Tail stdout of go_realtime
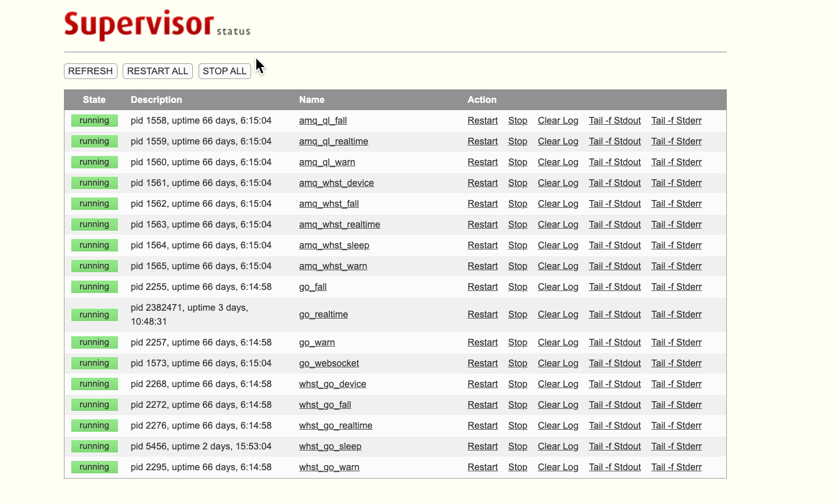The width and height of the screenshot is (836, 504). click(615, 314)
